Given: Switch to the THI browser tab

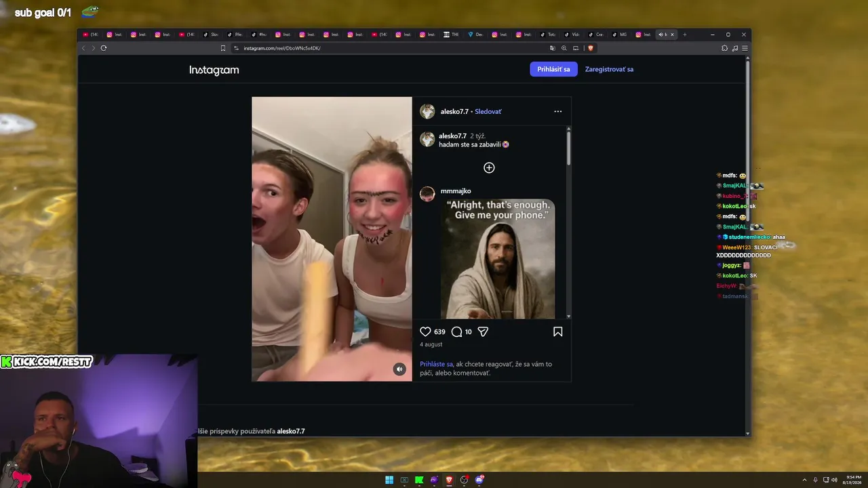Looking at the screenshot, I should pyautogui.click(x=452, y=35).
